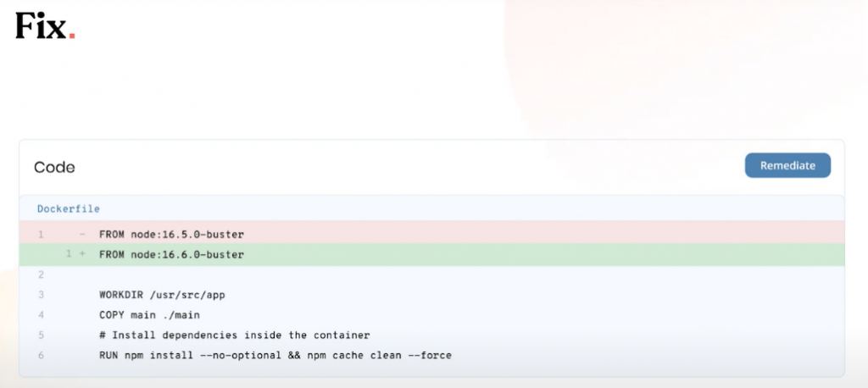Select removed line FROM node:16.5.0-buster

(x=431, y=234)
